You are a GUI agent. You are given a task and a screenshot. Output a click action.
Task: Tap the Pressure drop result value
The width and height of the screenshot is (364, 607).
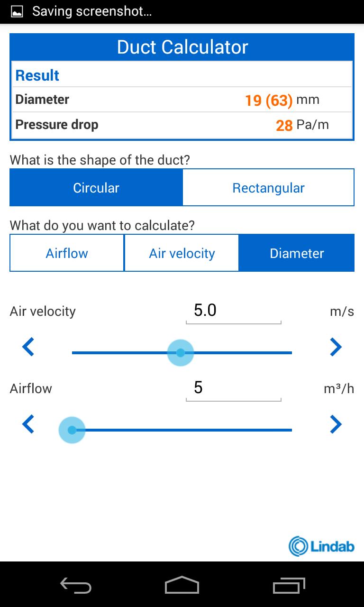click(284, 125)
